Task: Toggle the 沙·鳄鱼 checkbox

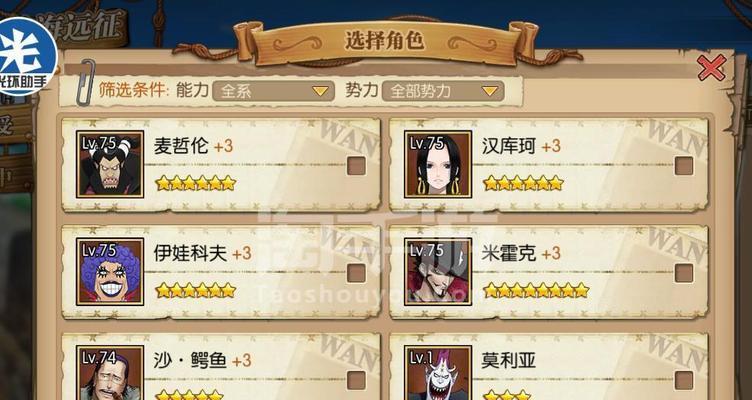Action: click(x=356, y=380)
